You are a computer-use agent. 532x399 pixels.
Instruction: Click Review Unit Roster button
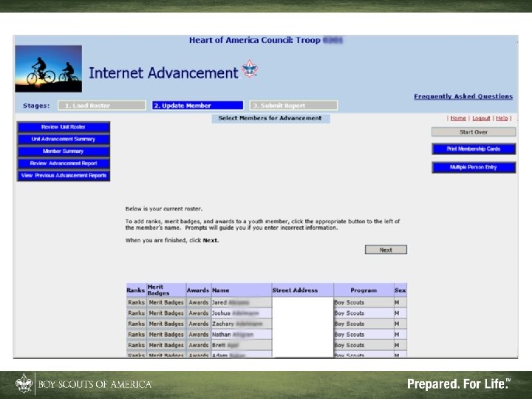[64, 127]
